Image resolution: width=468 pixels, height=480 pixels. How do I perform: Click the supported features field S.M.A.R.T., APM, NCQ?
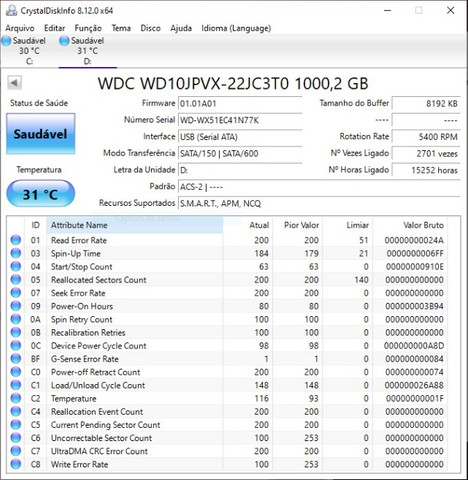[319, 204]
